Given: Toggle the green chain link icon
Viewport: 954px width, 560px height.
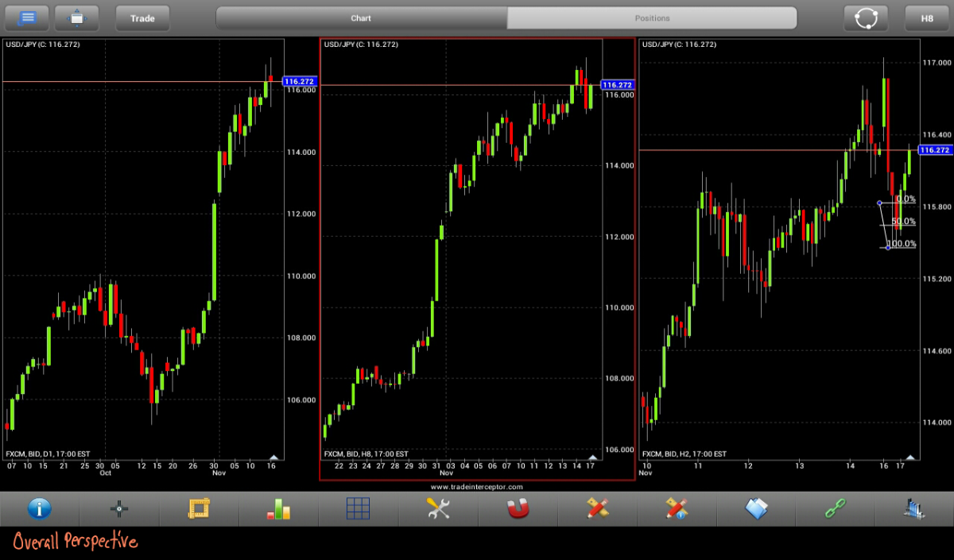Looking at the screenshot, I should pos(836,508).
